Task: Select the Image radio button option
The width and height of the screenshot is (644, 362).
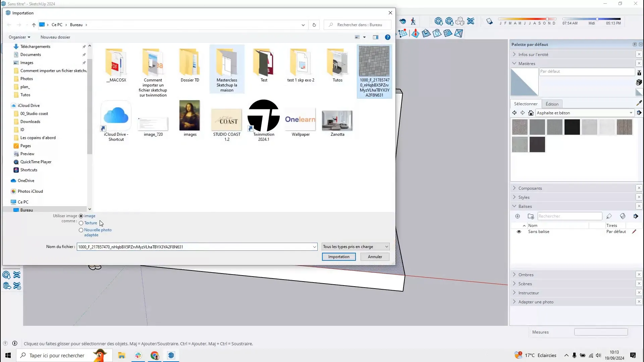Action: tap(81, 216)
